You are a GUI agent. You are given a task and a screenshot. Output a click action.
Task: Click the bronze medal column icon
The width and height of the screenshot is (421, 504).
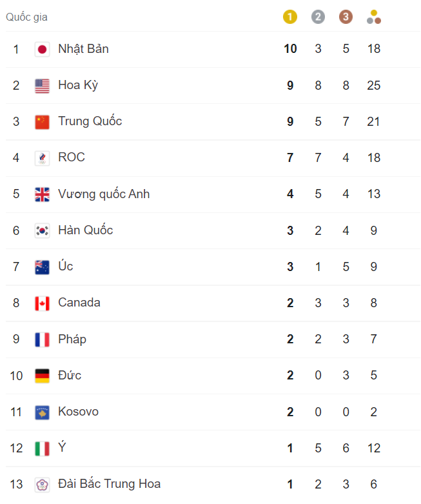[x=346, y=17]
